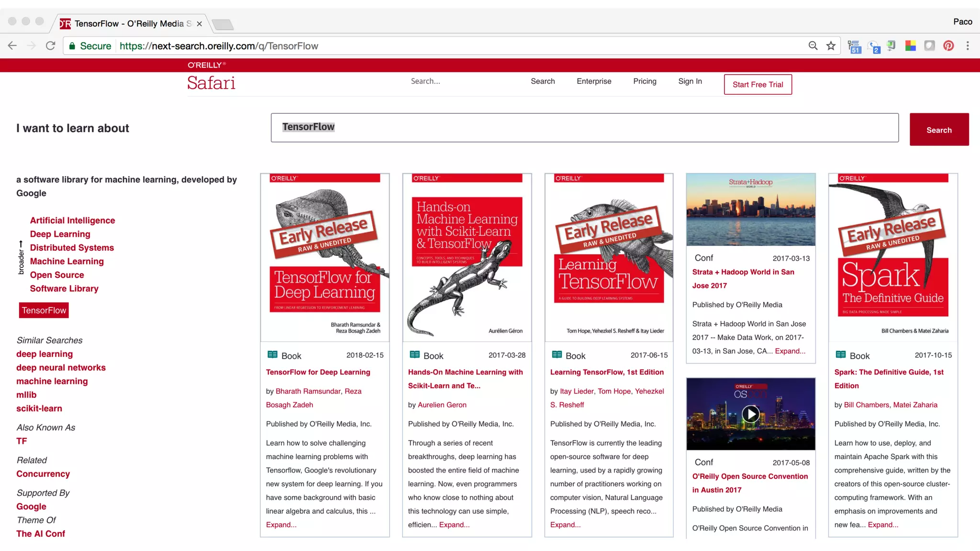The width and height of the screenshot is (980, 551).
Task: Click the browser reload page icon
Action: point(50,46)
